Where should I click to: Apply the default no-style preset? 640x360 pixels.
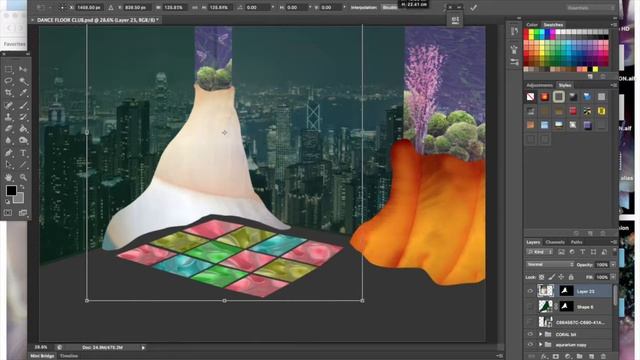(530, 97)
